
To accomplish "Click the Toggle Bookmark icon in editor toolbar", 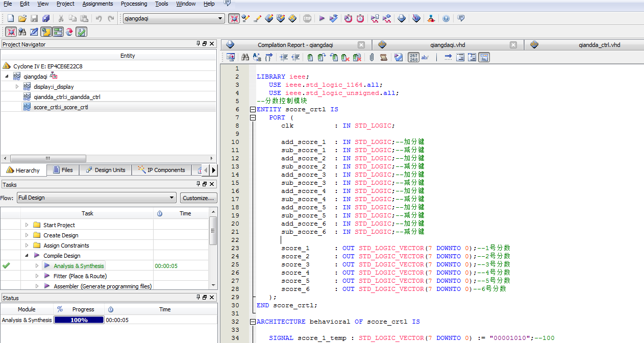I will 310,57.
